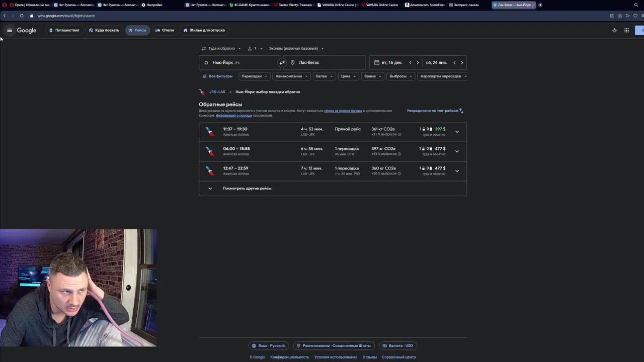Open the Время filter dropdown
This screenshot has width=644, height=362.
click(373, 76)
